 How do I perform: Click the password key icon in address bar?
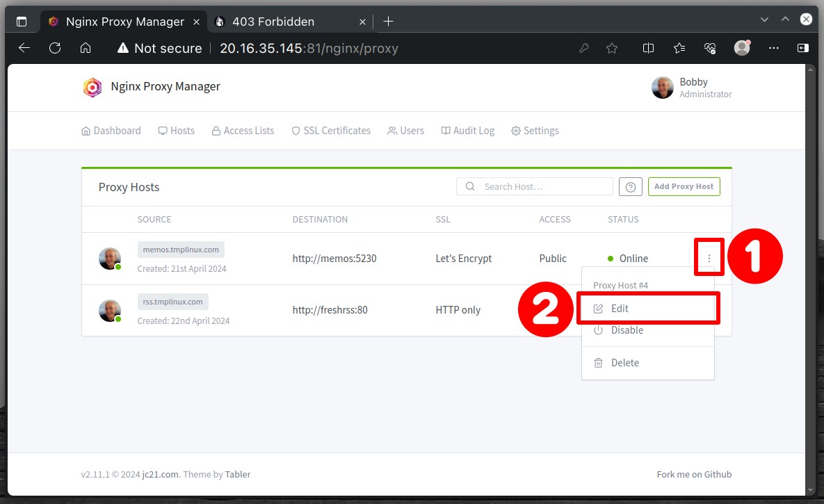tap(583, 49)
